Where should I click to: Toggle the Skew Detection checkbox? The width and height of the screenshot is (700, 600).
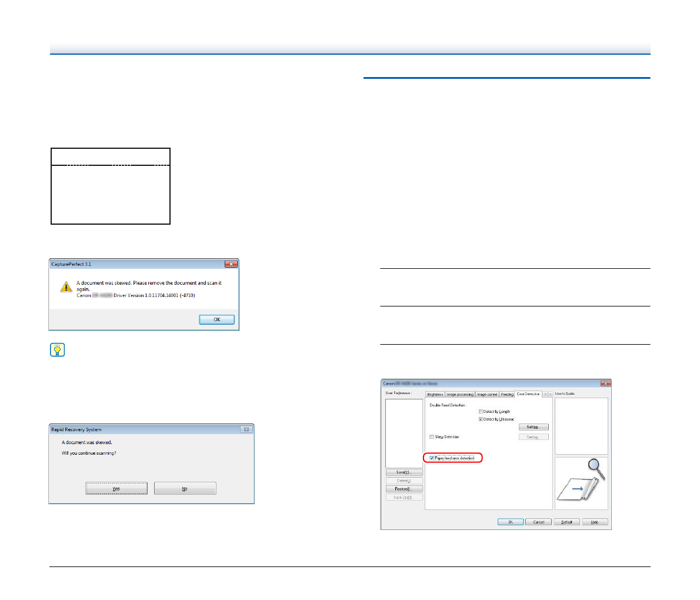432,437
